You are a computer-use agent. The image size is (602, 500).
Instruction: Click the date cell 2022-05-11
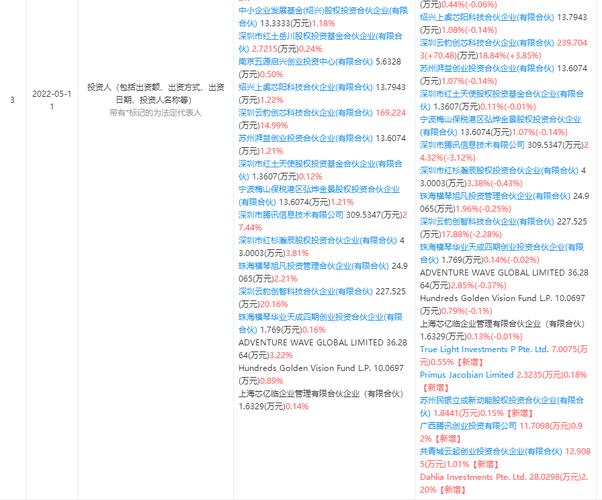(52, 100)
